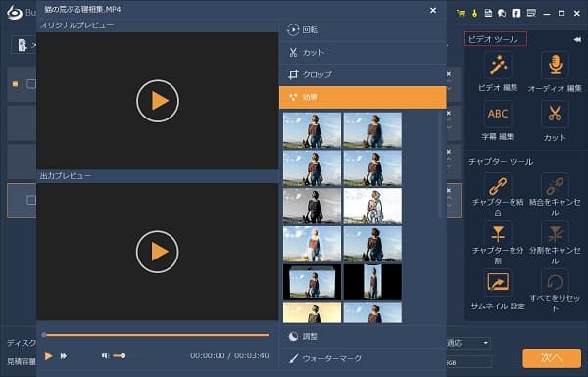Expand the 回転 (Rotate) section
The height and width of the screenshot is (377, 588).
(363, 30)
